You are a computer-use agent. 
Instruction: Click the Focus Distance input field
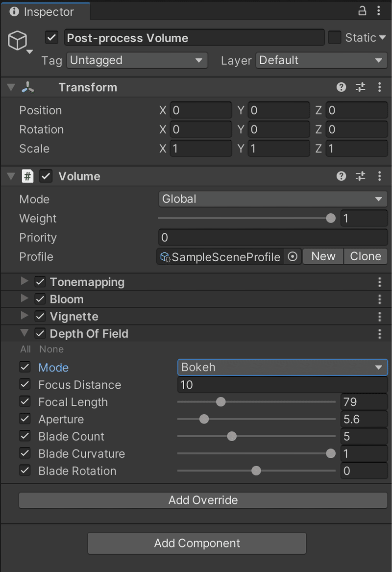282,385
